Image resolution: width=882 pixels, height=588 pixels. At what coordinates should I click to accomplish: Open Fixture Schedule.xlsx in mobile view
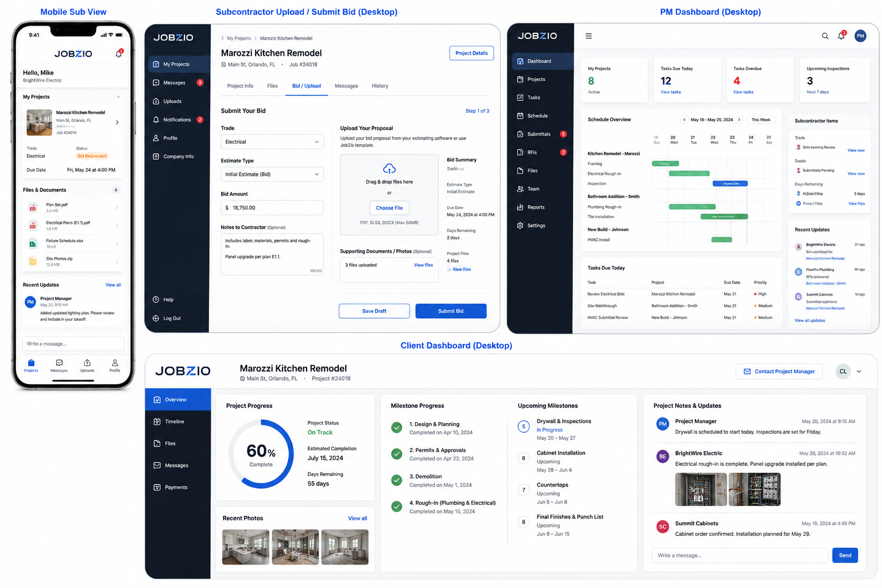click(73, 243)
